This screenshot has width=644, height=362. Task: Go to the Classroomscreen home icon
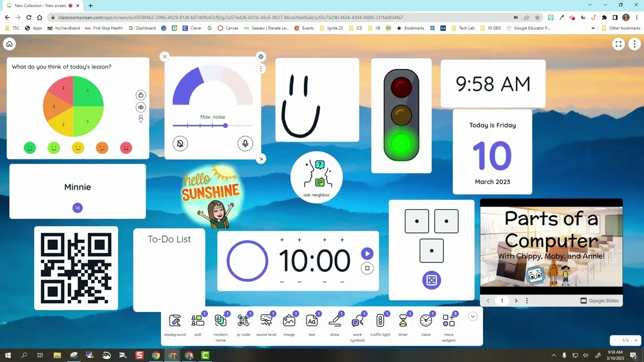(9, 44)
